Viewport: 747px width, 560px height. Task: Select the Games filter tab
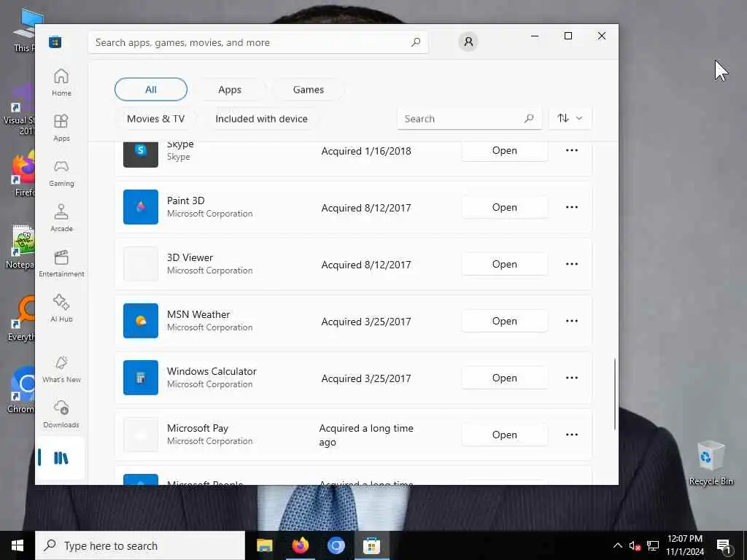309,90
